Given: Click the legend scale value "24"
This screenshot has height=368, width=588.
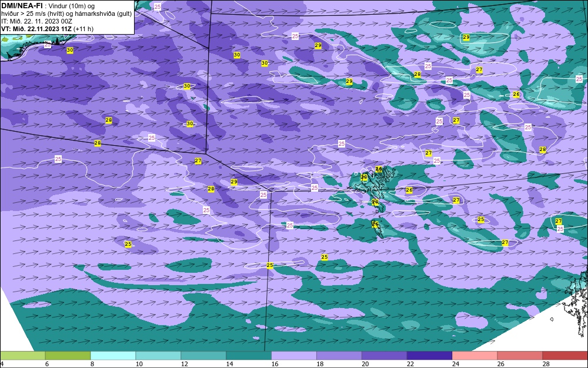Looking at the screenshot, I should point(456,364).
